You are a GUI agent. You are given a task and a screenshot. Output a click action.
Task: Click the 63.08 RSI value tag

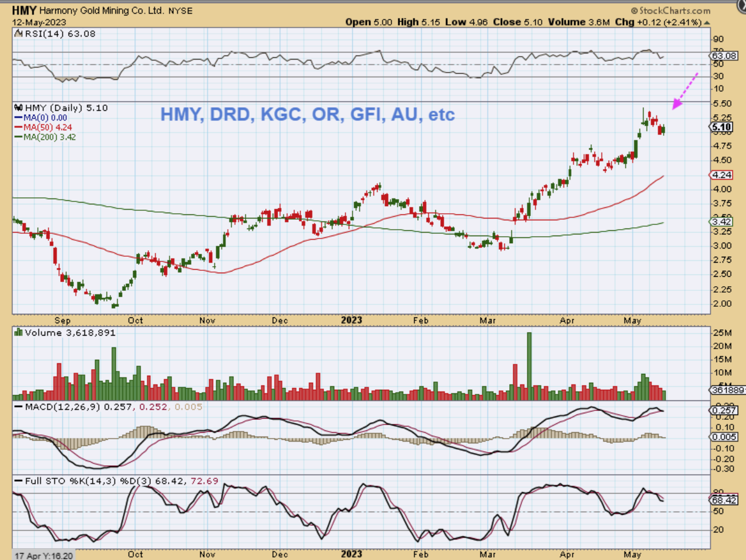pyautogui.click(x=724, y=56)
